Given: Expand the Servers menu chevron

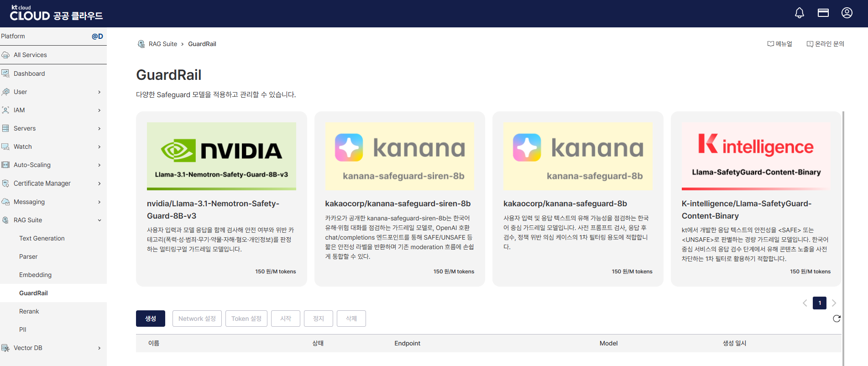Looking at the screenshot, I should tap(99, 128).
